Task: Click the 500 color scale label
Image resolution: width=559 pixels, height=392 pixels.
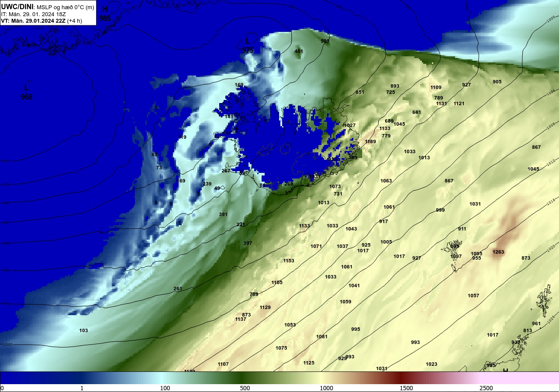Action: point(245,388)
